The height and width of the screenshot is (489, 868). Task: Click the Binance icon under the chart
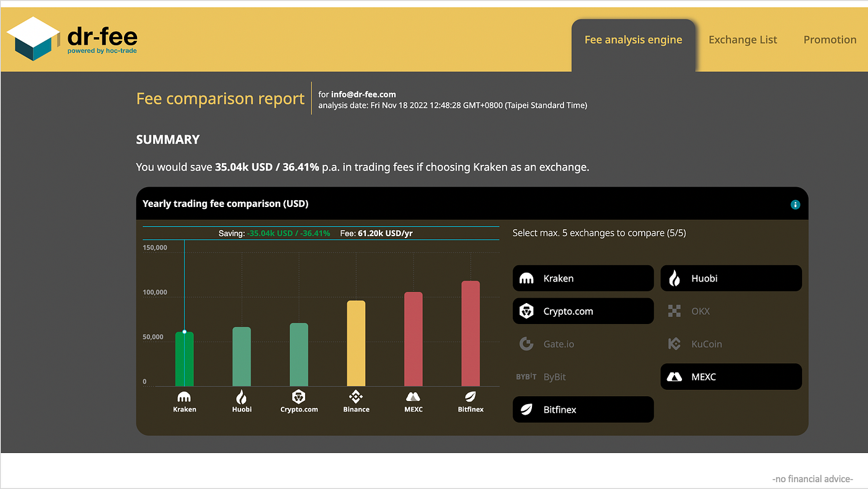(x=356, y=397)
